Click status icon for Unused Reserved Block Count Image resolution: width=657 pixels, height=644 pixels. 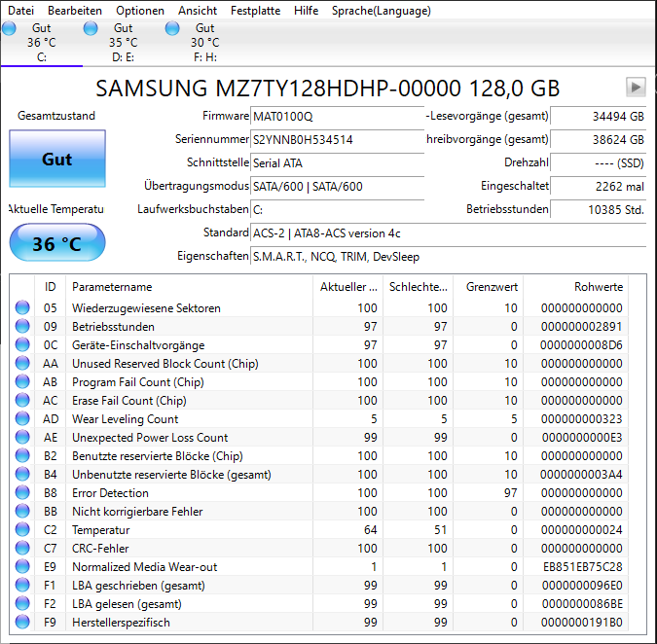click(22, 363)
